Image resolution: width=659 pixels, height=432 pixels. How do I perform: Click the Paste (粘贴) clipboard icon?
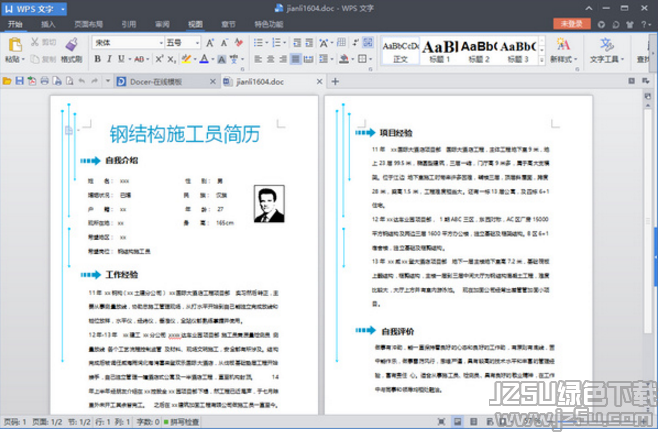tap(15, 44)
